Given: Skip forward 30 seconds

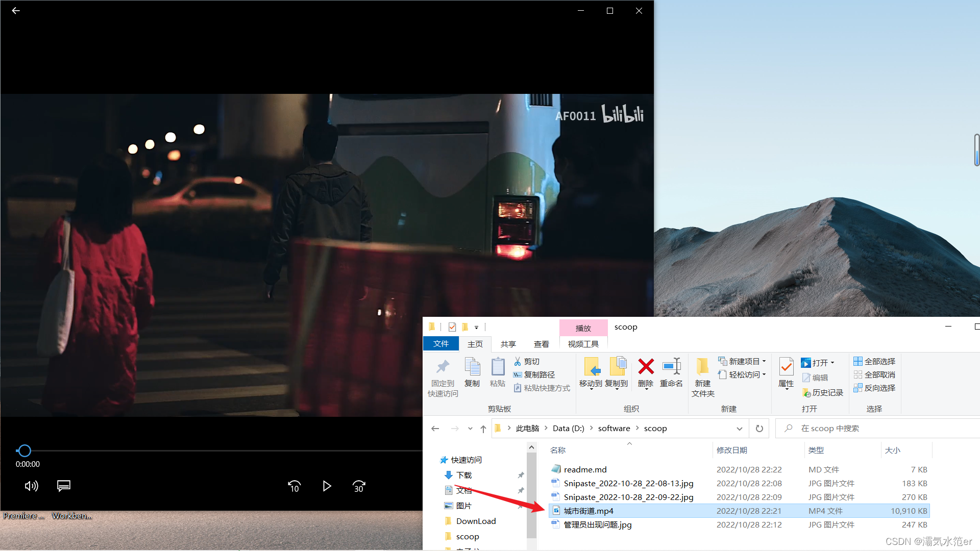Looking at the screenshot, I should 359,486.
